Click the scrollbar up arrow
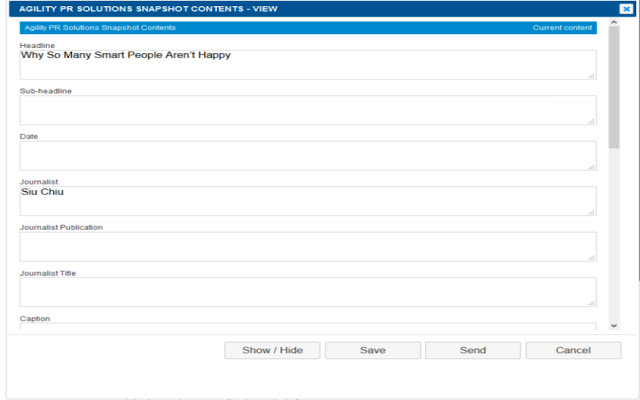 pyautogui.click(x=613, y=22)
